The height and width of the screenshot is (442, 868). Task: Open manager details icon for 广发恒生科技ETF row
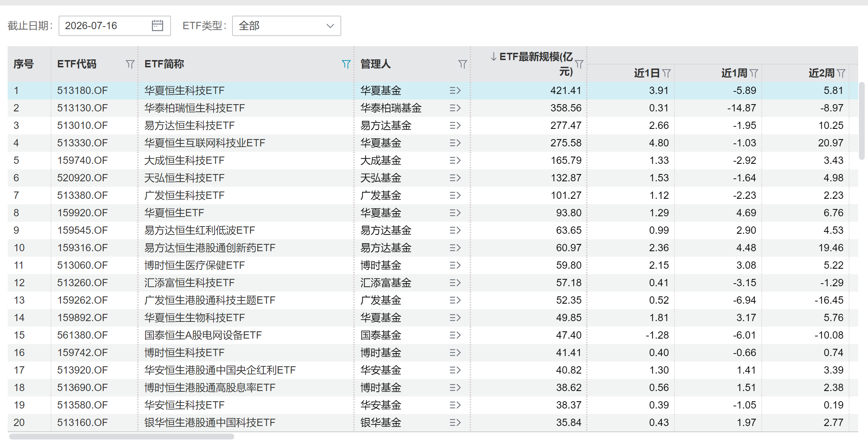[x=455, y=195]
